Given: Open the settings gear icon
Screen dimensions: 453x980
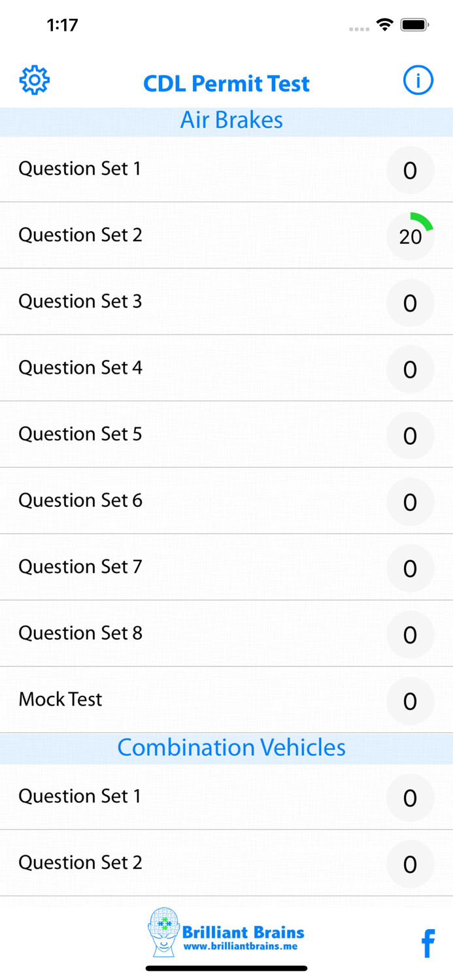Looking at the screenshot, I should pos(33,80).
